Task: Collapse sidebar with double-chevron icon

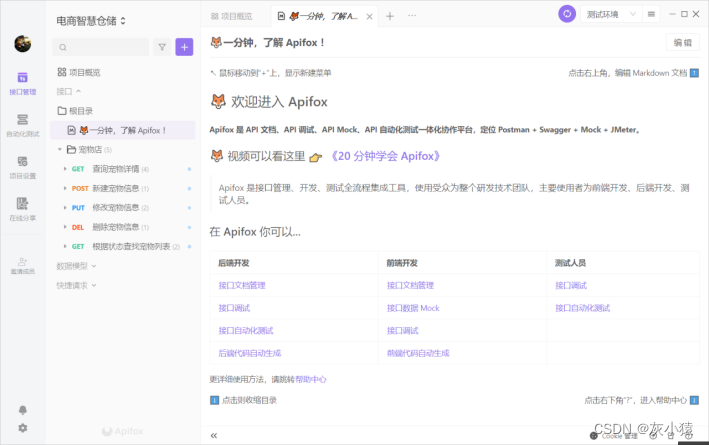Action: 214,436
